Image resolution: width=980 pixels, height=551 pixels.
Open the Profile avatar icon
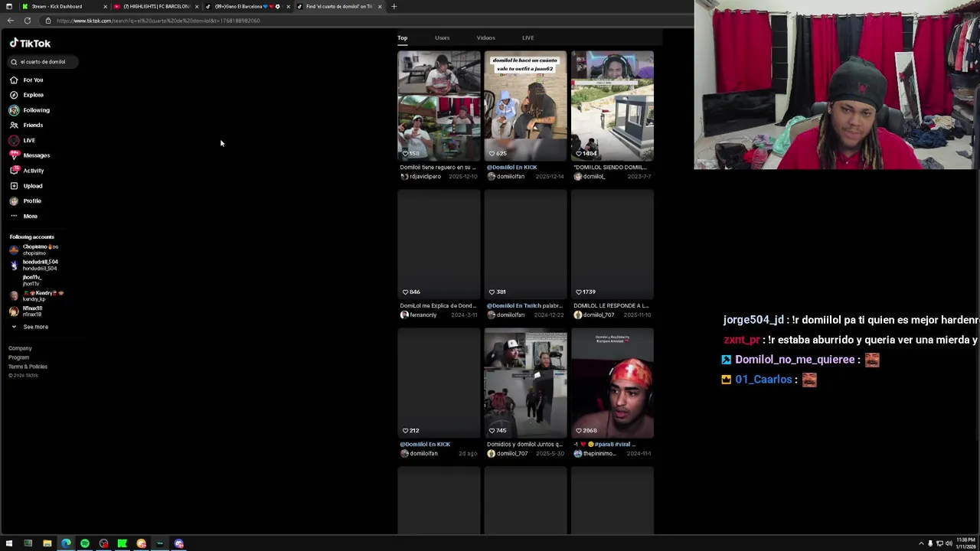pos(14,201)
